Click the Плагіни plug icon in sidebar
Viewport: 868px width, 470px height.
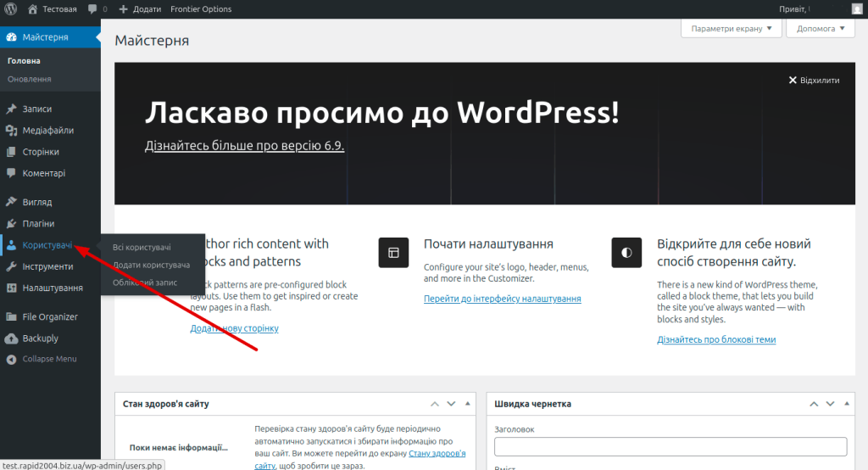tap(11, 224)
